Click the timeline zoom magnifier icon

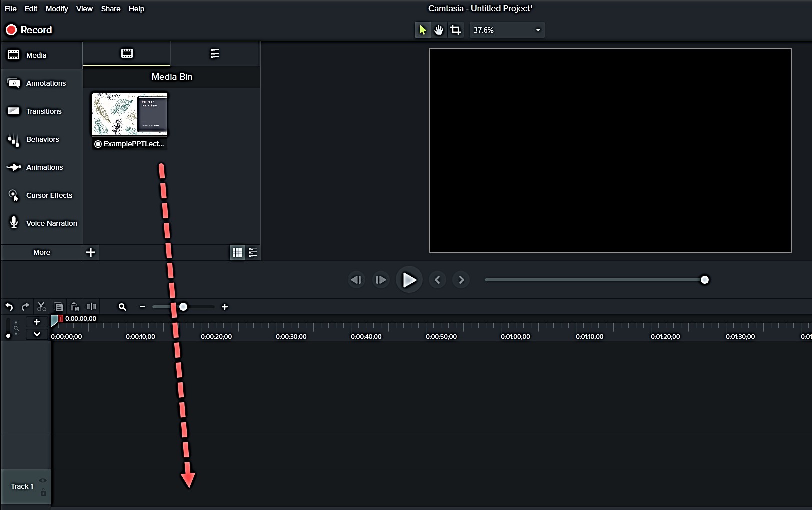[x=122, y=307]
